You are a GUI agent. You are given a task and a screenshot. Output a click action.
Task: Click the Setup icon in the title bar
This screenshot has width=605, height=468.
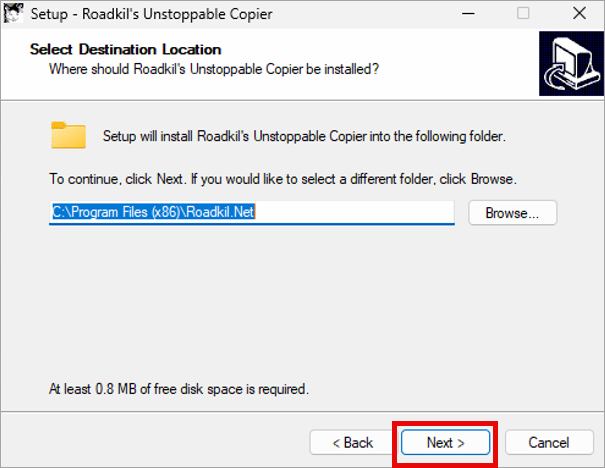click(x=16, y=15)
